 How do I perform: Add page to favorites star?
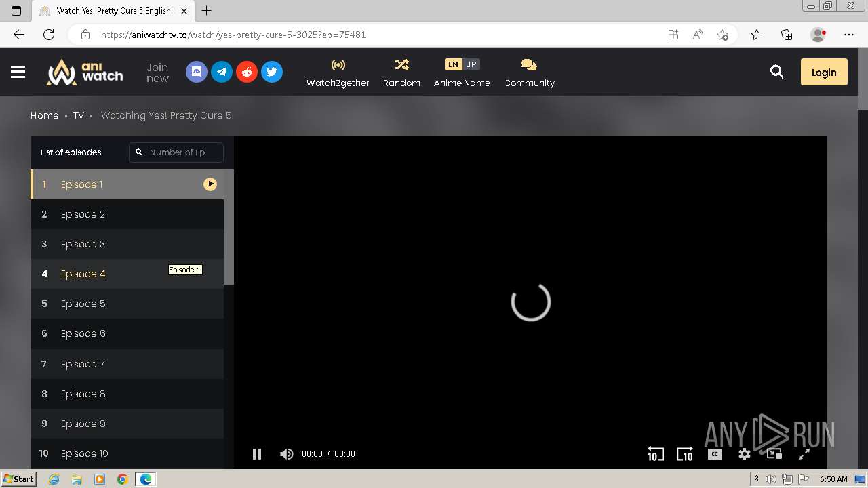pyautogui.click(x=722, y=35)
